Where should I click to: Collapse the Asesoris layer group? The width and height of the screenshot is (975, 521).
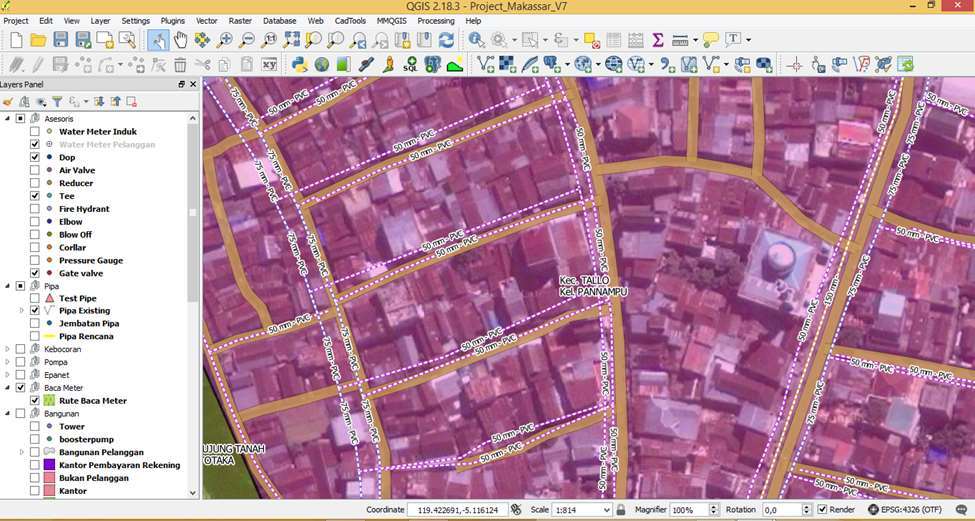pyautogui.click(x=7, y=118)
